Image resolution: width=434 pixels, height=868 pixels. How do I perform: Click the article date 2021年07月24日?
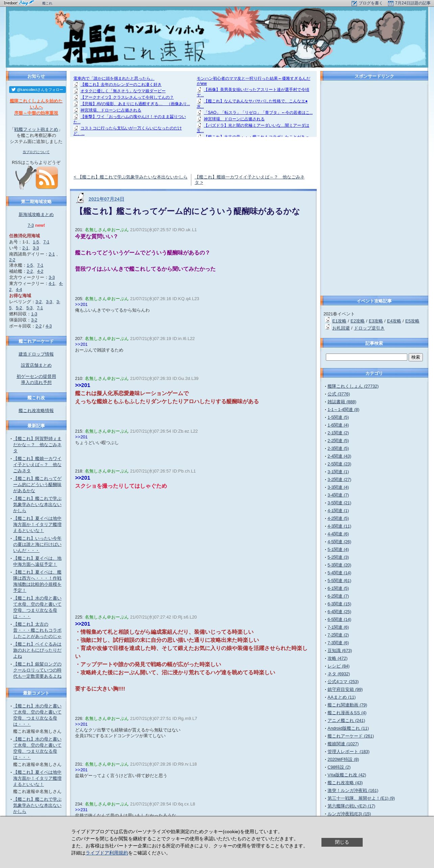pyautogui.click(x=106, y=199)
